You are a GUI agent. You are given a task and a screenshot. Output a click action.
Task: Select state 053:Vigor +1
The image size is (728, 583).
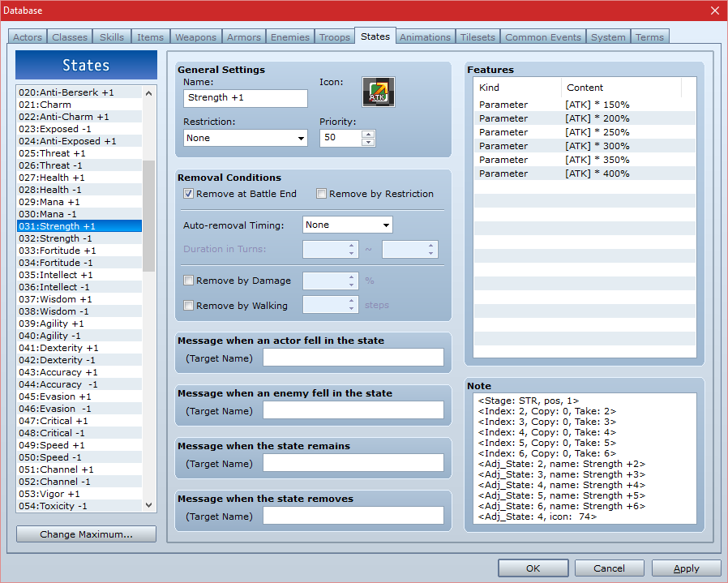pos(79,494)
